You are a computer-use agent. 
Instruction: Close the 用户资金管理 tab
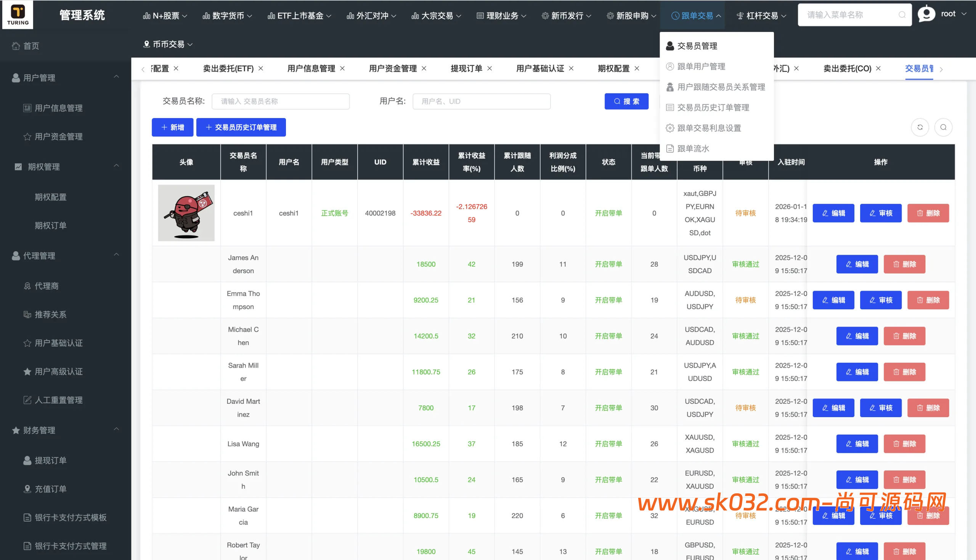point(424,69)
